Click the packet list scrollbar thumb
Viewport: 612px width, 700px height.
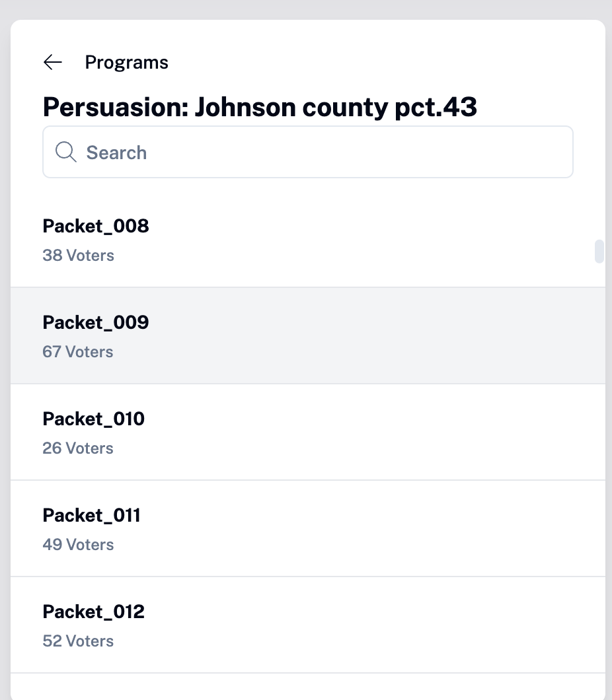599,252
